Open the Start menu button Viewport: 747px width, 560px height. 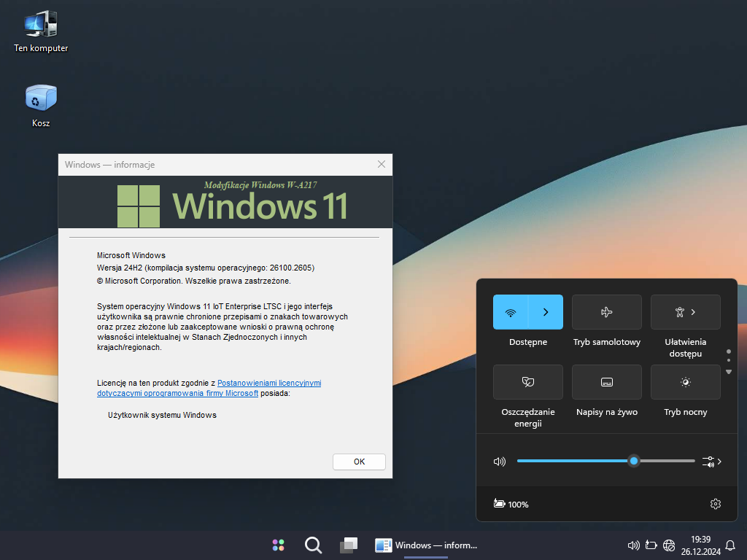[x=278, y=545]
